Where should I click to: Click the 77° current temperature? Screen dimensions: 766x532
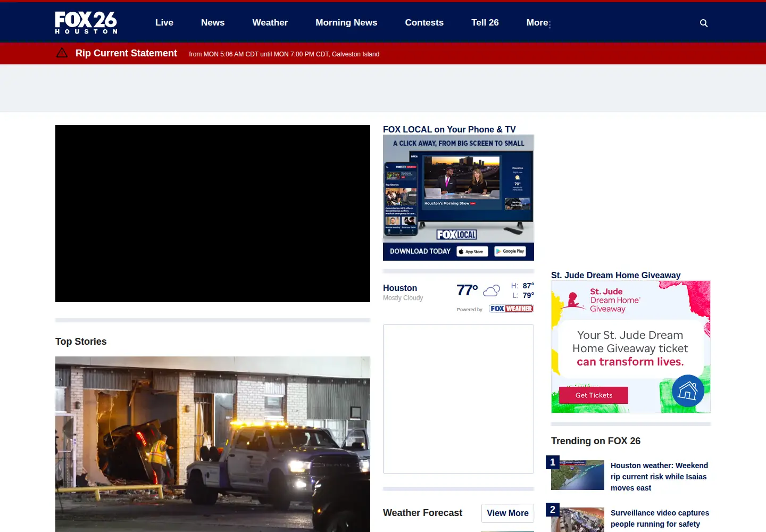467,290
